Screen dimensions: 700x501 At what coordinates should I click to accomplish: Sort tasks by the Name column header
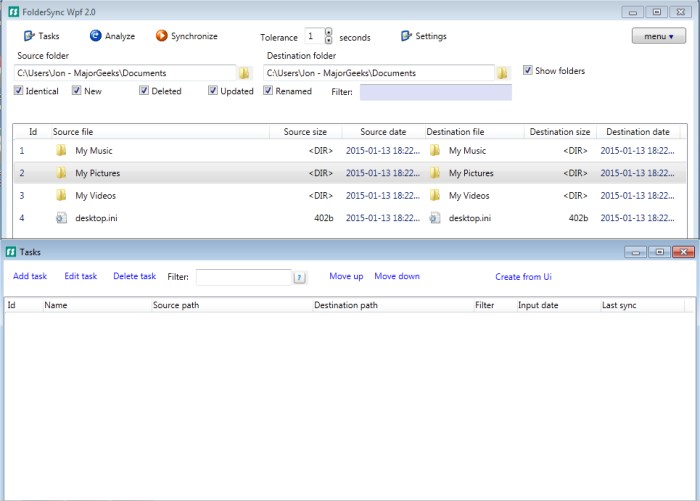97,305
